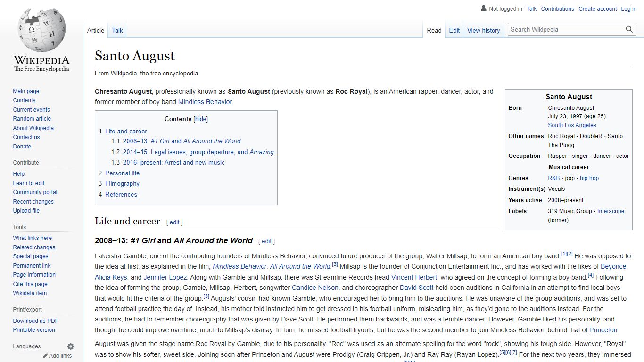The width and height of the screenshot is (644, 362).
Task: Open Learn to edit
Action: pyautogui.click(x=29, y=183)
